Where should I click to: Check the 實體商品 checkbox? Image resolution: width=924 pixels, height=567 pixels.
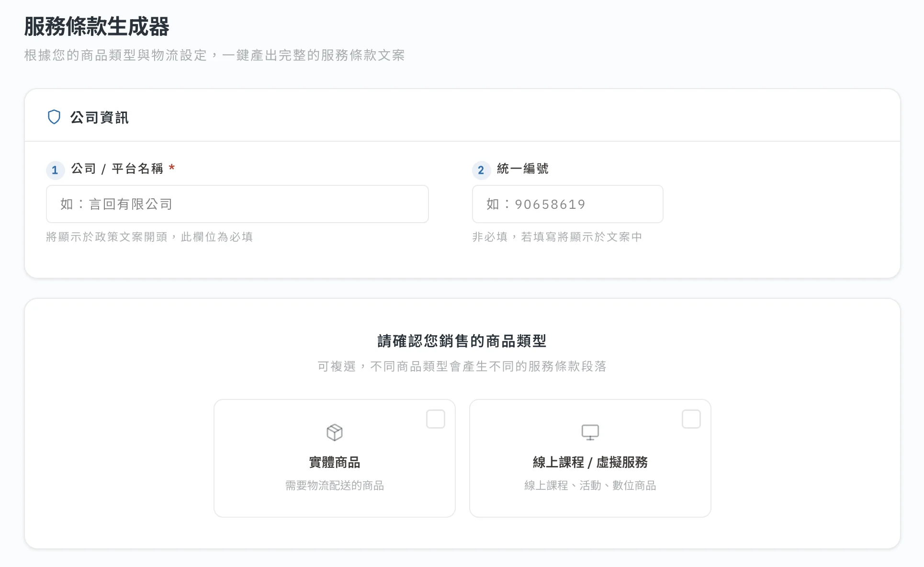tap(435, 419)
